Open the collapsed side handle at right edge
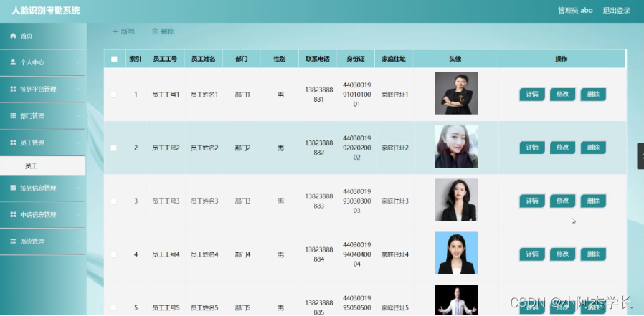 (x=640, y=156)
